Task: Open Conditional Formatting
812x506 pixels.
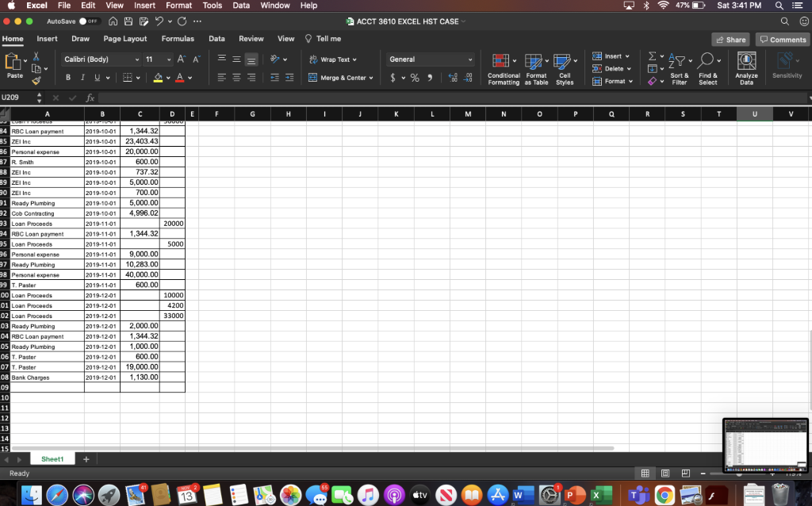Action: pos(504,69)
